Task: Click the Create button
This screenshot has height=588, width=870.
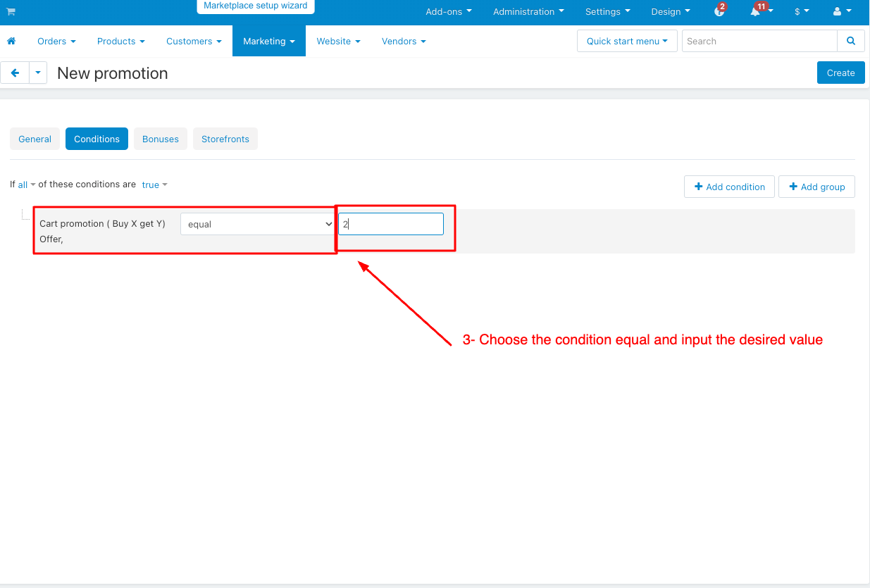Action: tap(840, 73)
